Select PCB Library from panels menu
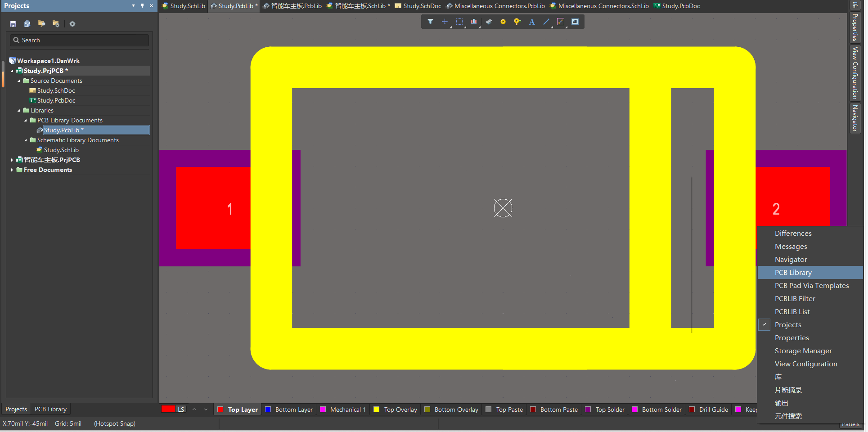 [x=793, y=272]
